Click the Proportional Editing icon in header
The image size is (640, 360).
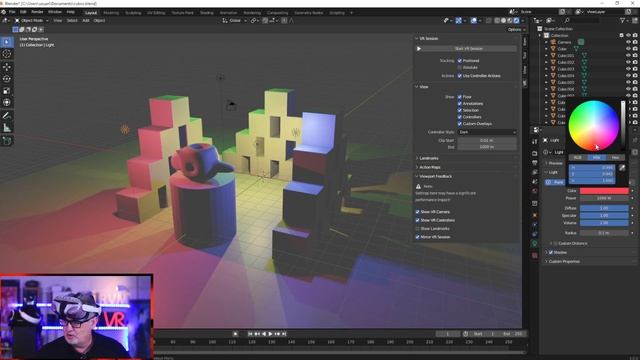click(284, 20)
